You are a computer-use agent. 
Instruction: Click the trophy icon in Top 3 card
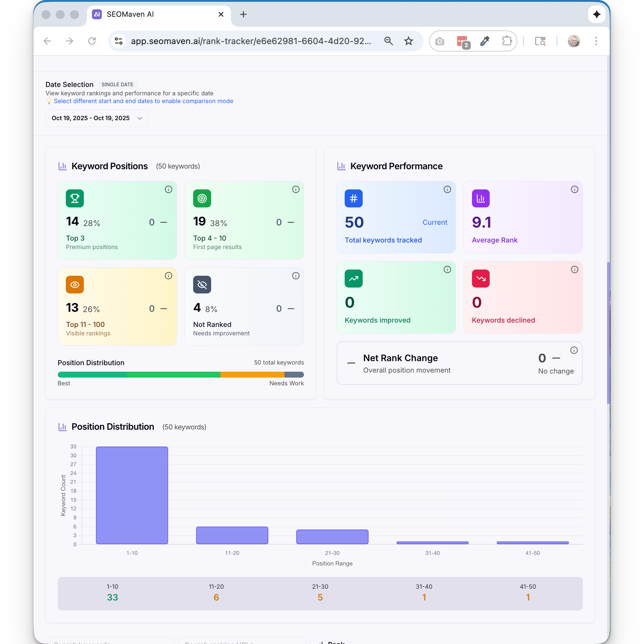[x=75, y=198]
